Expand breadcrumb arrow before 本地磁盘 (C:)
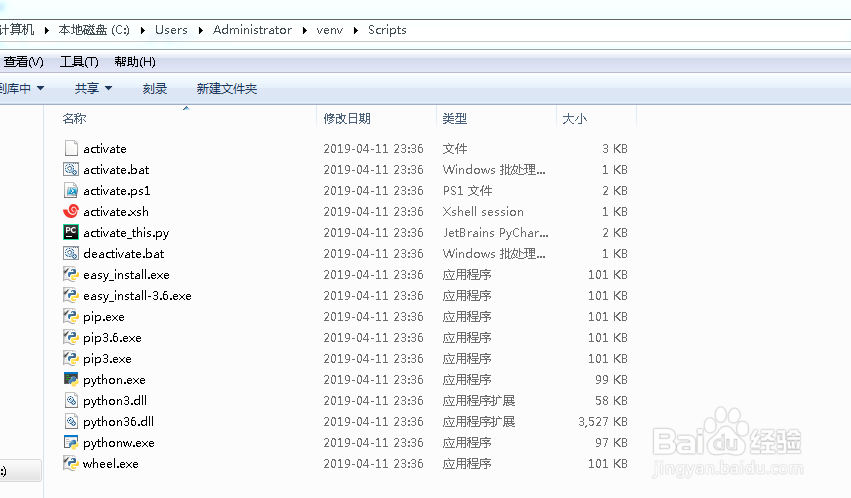The width and height of the screenshot is (851, 498). (x=47, y=30)
